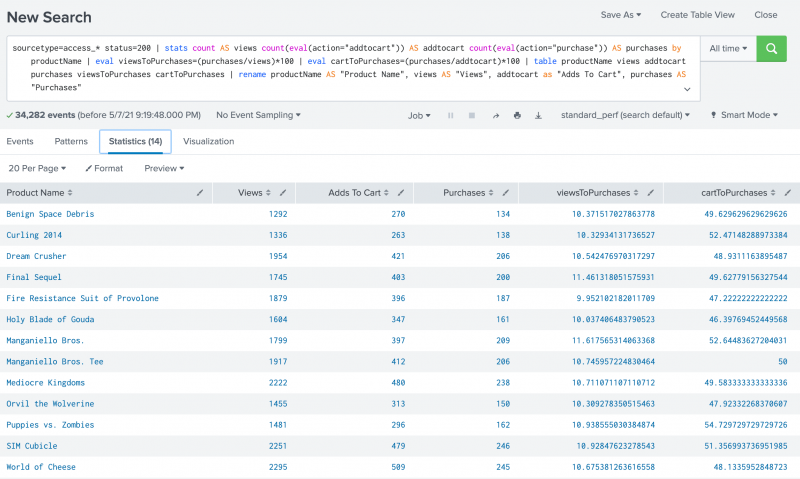
Task: Sort by Adds To Cart arrows
Action: [x=386, y=193]
